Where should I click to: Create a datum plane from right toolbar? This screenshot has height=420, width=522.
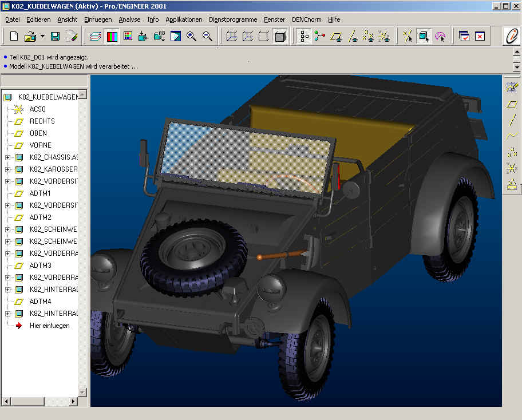tap(512, 105)
